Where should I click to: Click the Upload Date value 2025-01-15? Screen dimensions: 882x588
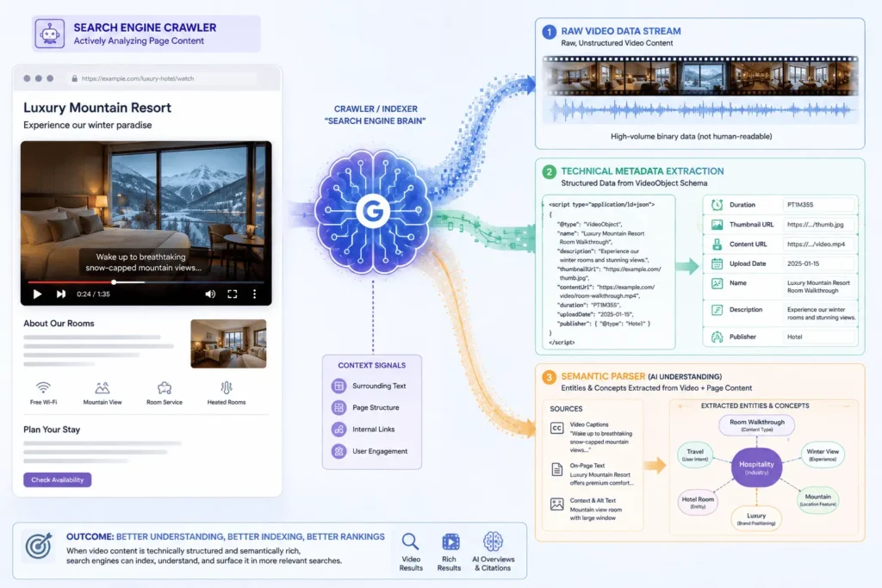(x=803, y=263)
